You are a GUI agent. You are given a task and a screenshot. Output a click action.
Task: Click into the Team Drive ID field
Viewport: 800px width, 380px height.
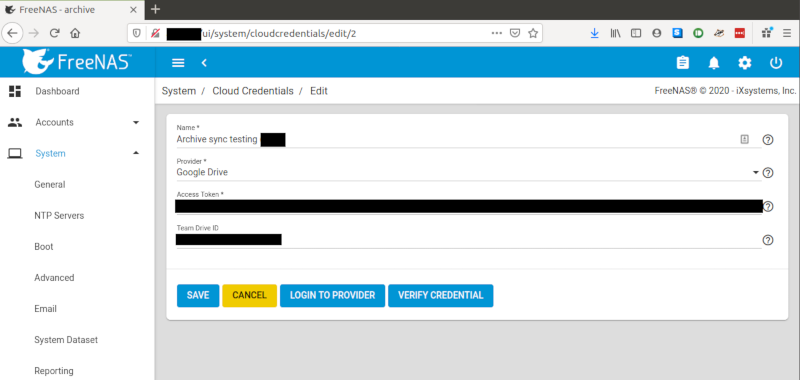pos(468,240)
